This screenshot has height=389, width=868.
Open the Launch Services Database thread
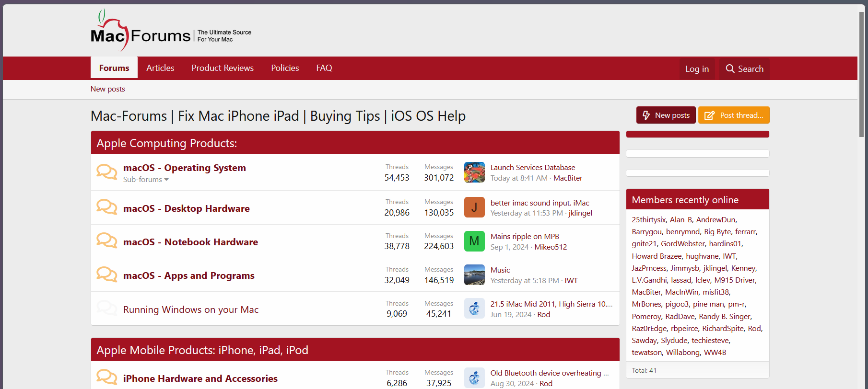pyautogui.click(x=533, y=168)
